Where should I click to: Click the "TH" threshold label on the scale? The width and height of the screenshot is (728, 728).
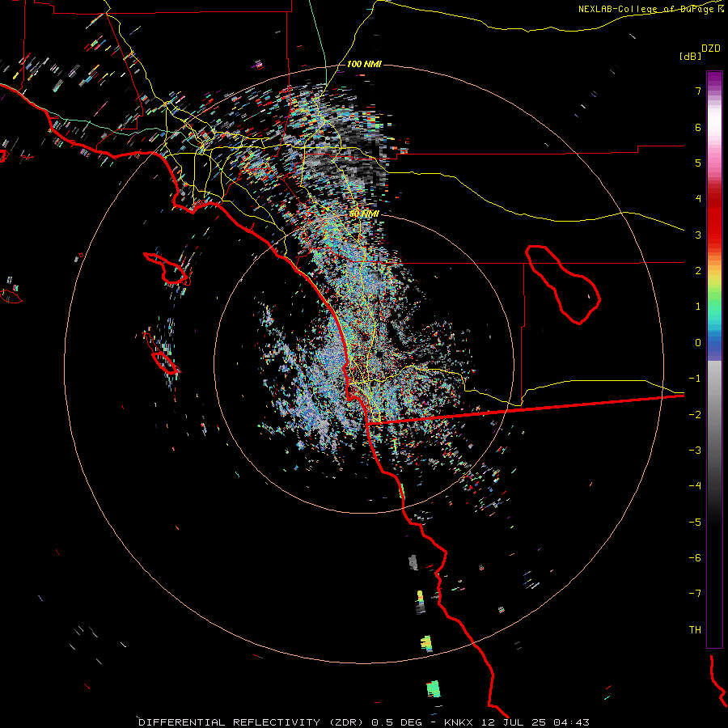pos(695,630)
